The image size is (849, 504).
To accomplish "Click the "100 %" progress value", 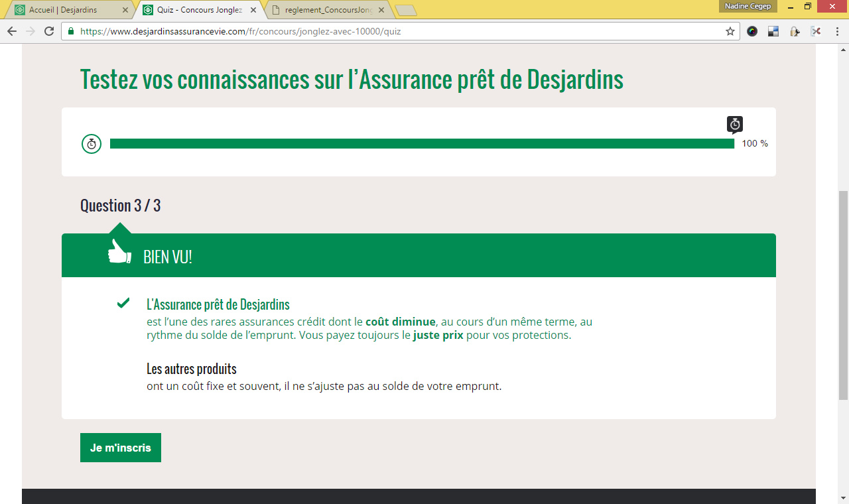I will point(755,143).
